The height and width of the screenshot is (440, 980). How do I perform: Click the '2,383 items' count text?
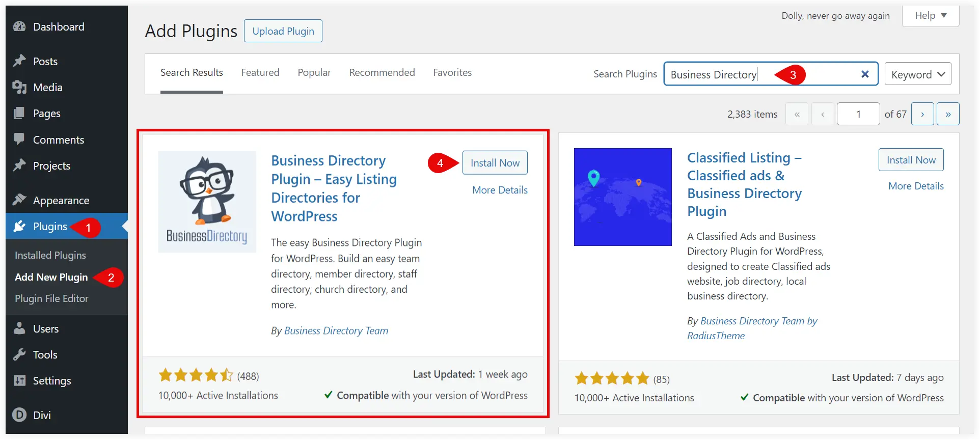[x=752, y=114]
